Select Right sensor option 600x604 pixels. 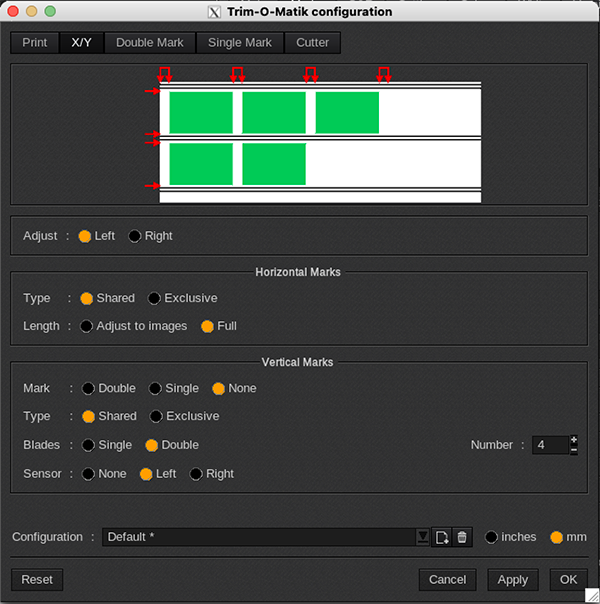(196, 474)
